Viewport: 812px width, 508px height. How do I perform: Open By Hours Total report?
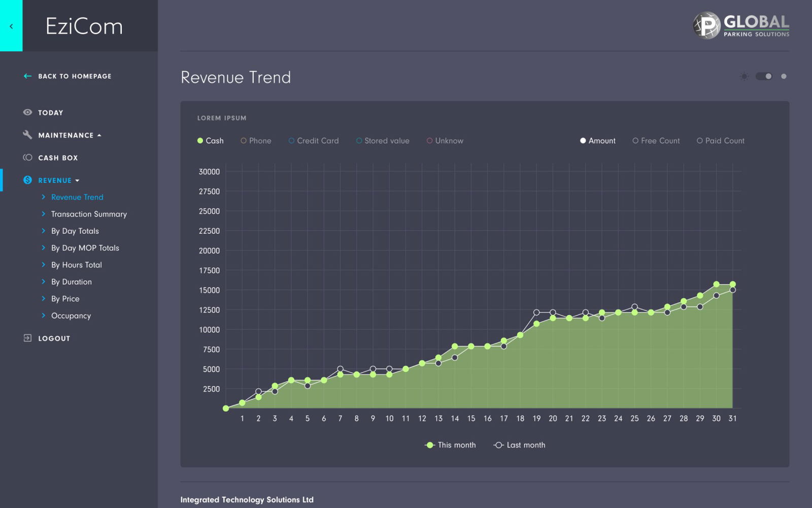point(77,265)
